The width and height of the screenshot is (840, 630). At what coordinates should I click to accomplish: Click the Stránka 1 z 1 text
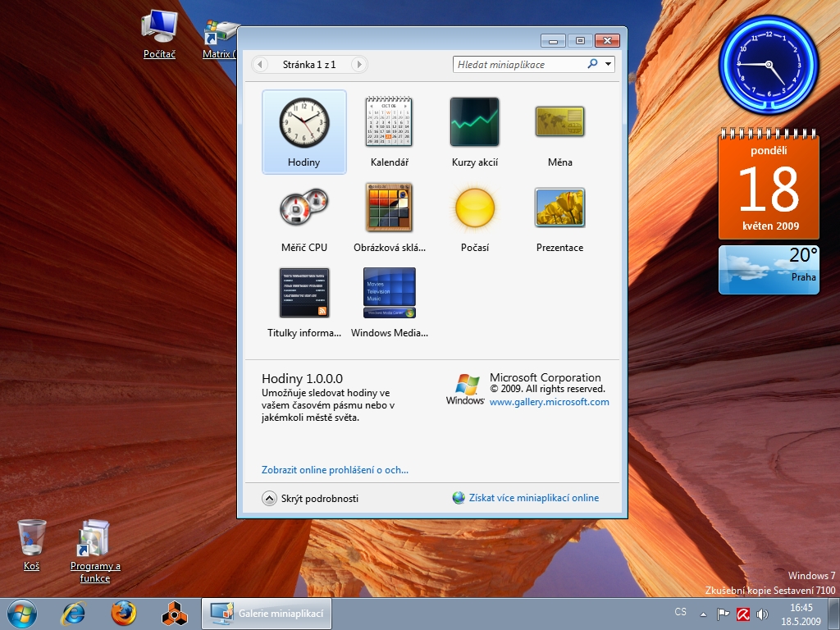309,64
